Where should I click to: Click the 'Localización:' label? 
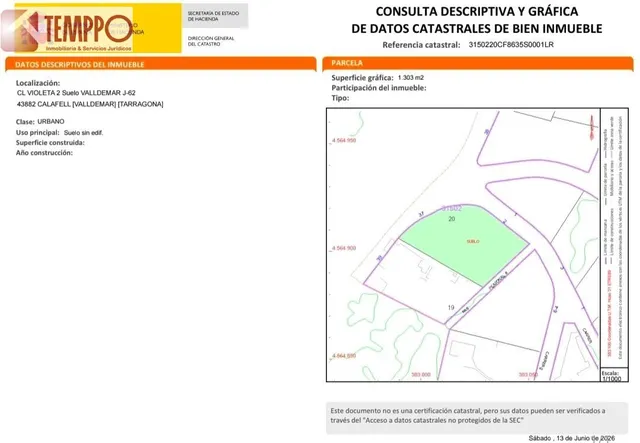tap(38, 83)
